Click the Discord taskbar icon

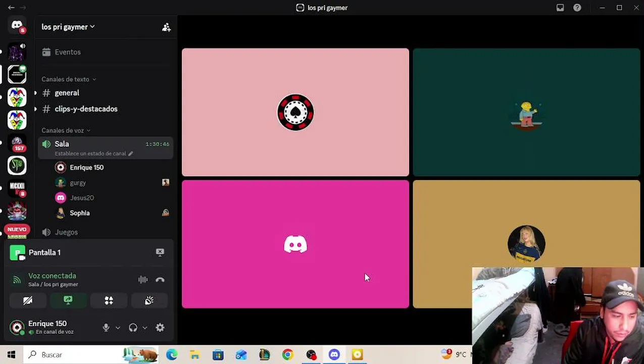[334, 355]
